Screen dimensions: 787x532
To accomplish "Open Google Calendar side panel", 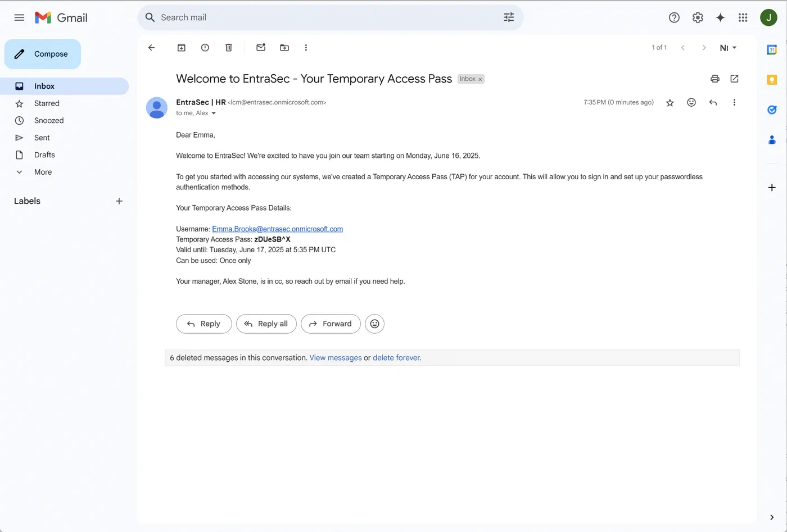I will click(x=772, y=50).
